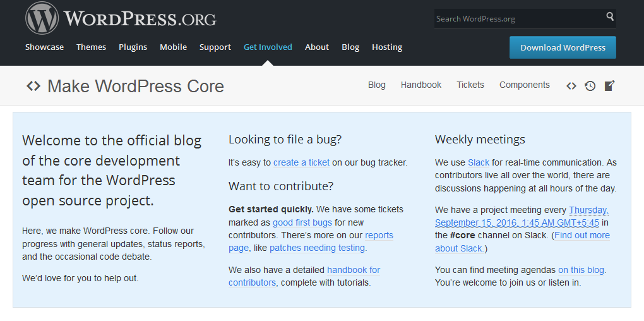Follow the Slack link in Weekly meetings
The height and width of the screenshot is (321, 644).
(479, 162)
